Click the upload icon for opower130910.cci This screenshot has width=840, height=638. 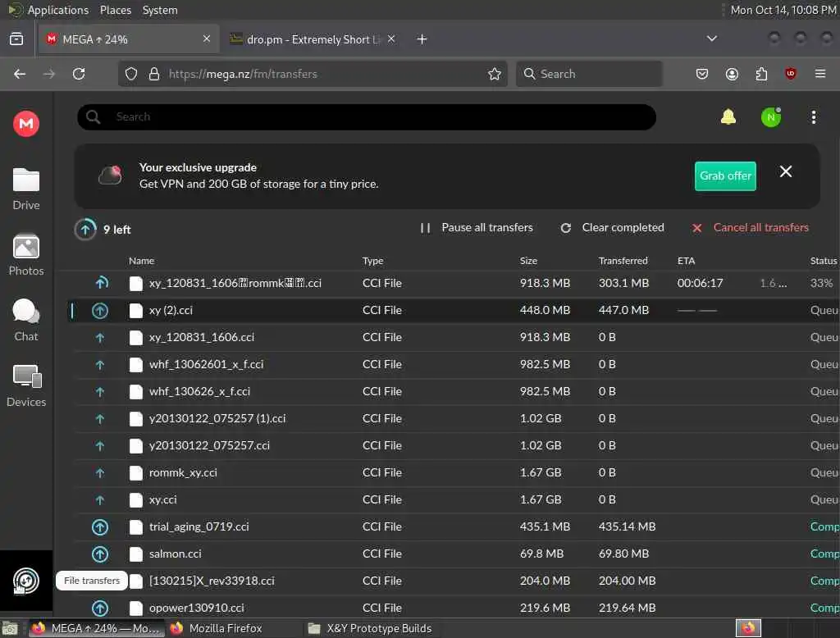tap(99, 608)
